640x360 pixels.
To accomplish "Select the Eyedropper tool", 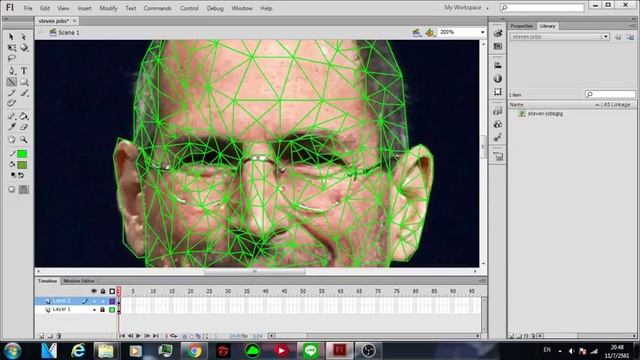I will click(11, 127).
